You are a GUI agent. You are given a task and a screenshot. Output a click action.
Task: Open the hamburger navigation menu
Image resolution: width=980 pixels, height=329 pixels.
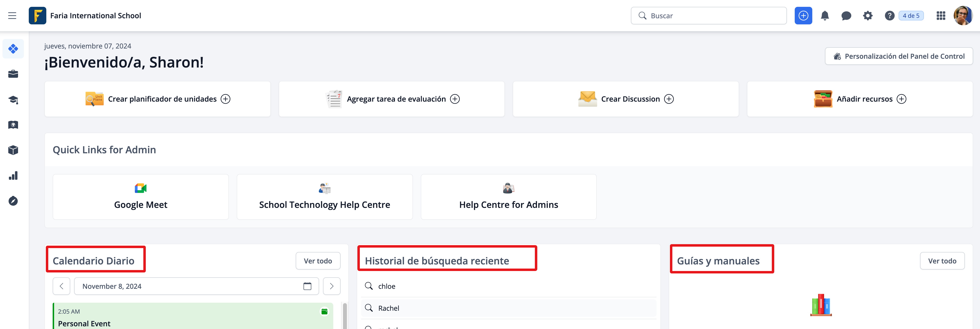coord(12,16)
